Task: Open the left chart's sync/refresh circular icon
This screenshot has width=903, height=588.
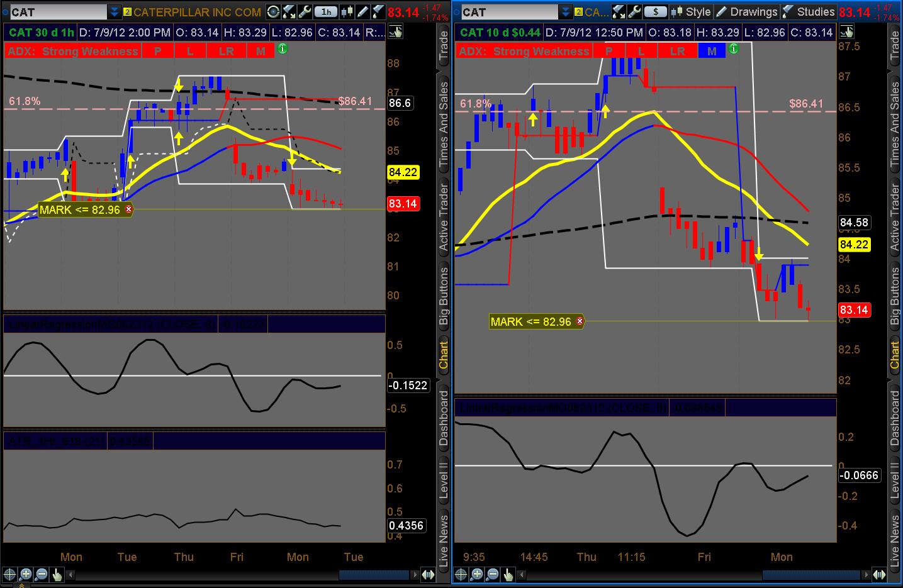Action: tap(272, 11)
